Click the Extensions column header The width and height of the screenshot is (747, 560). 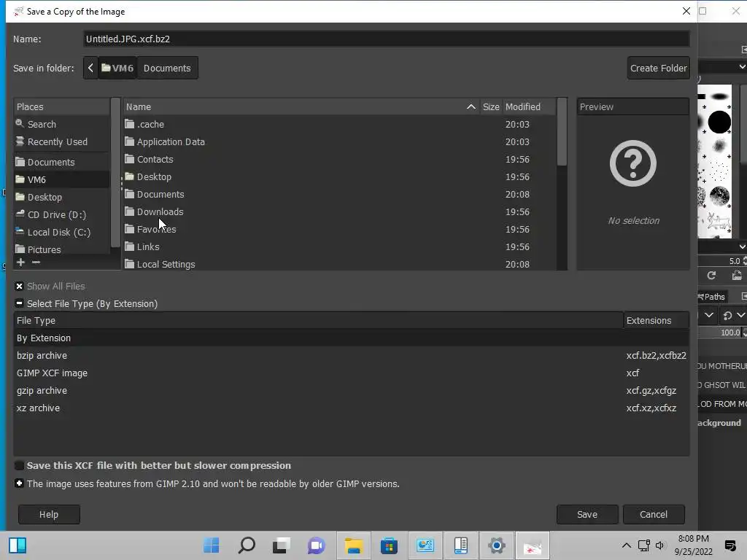[657, 321]
